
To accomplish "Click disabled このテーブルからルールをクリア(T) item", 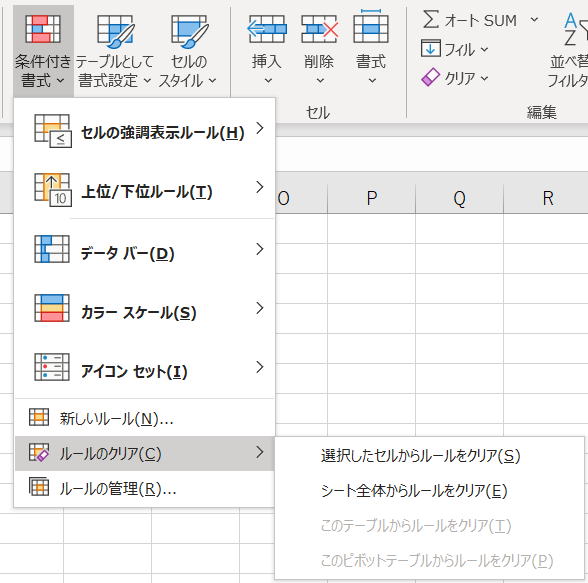I will tap(430, 526).
